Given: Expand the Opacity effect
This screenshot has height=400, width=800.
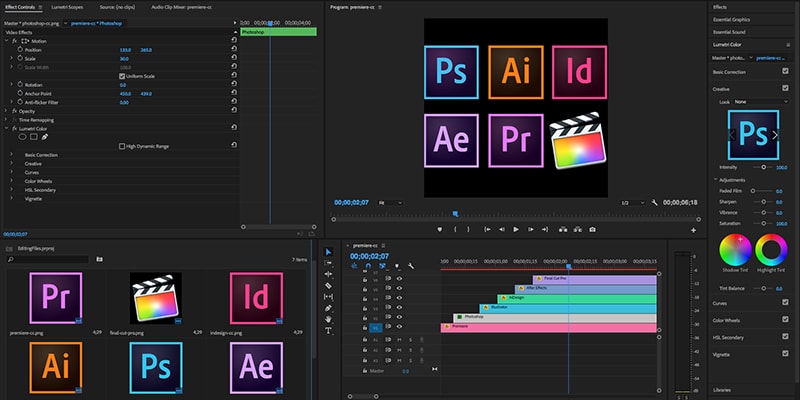Looking at the screenshot, I should [x=6, y=111].
